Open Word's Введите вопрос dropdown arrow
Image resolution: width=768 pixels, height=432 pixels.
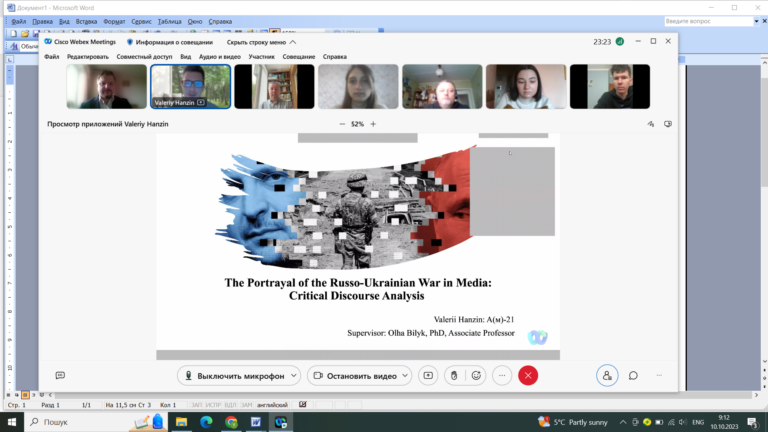[756, 21]
